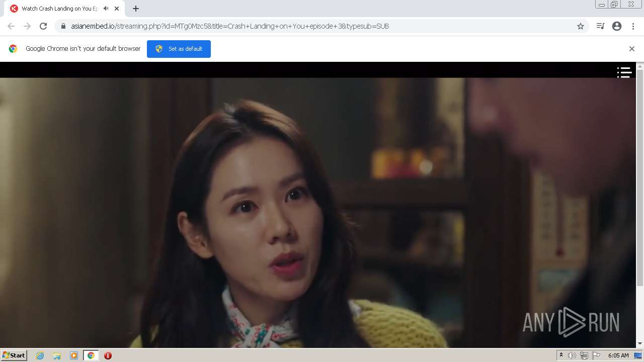The image size is (644, 362).
Task: Bookmark this page with the star
Action: tap(581, 26)
